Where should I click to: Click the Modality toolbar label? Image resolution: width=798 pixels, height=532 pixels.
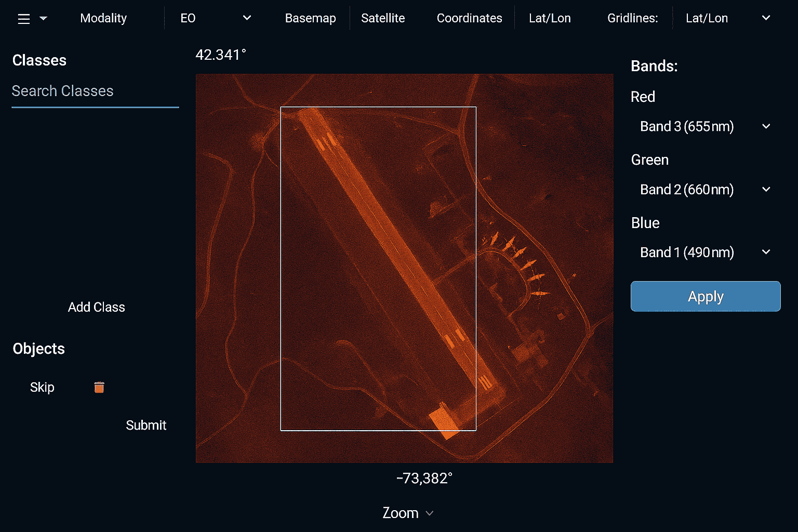point(103,18)
